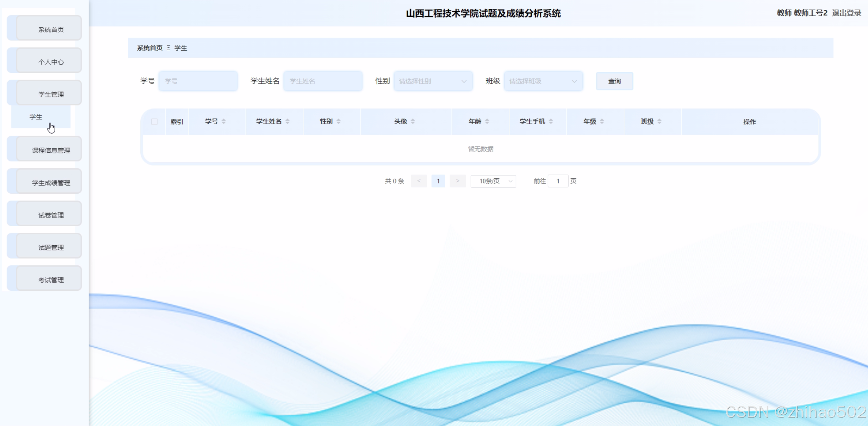Open 试卷管理 sidebar menu
This screenshot has height=426, width=868.
coord(51,215)
